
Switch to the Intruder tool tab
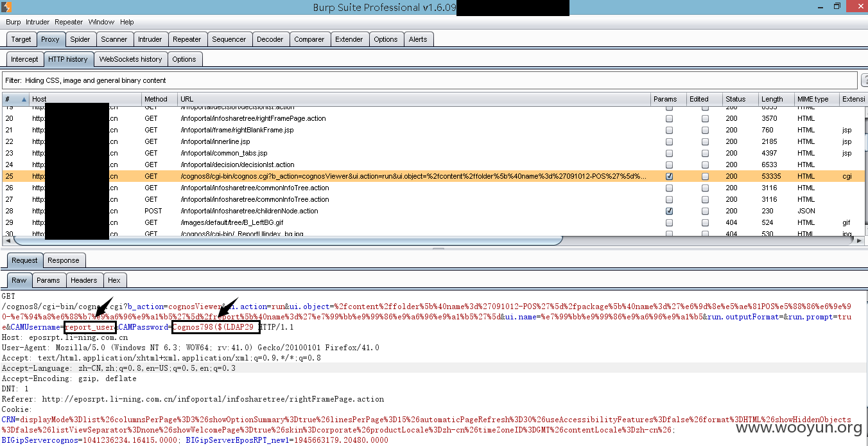pyautogui.click(x=150, y=39)
